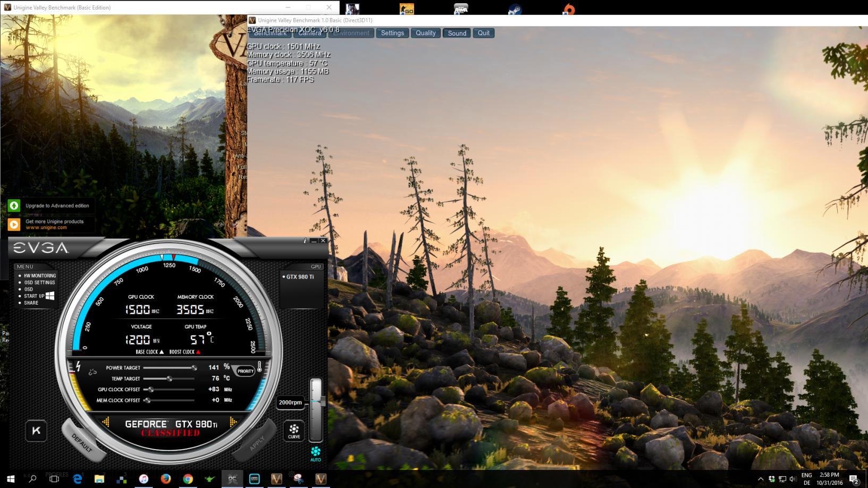Click the MEM CLOCK OFFSET slider handle
Screen dimensions: 868x488
click(148, 400)
